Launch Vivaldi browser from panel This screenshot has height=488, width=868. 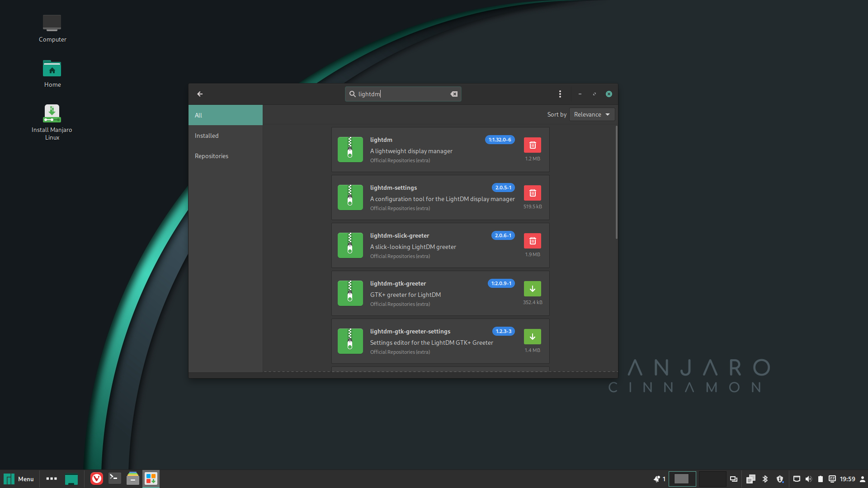[96, 479]
